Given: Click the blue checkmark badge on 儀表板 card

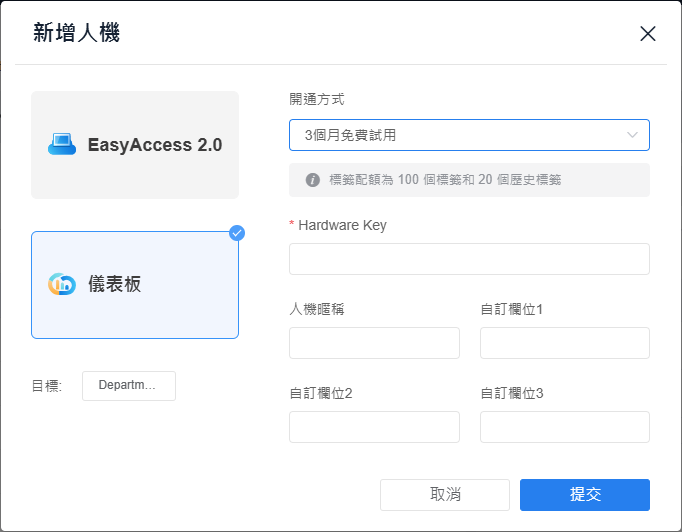Looking at the screenshot, I should [x=237, y=233].
